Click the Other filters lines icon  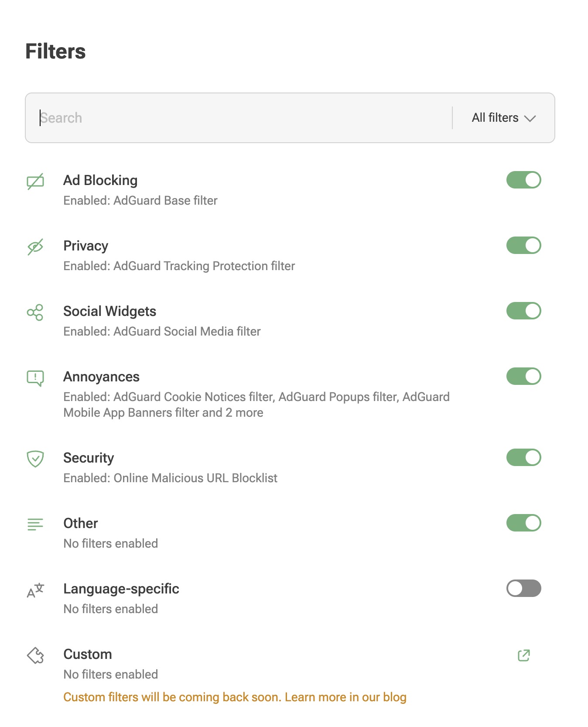[x=35, y=524]
